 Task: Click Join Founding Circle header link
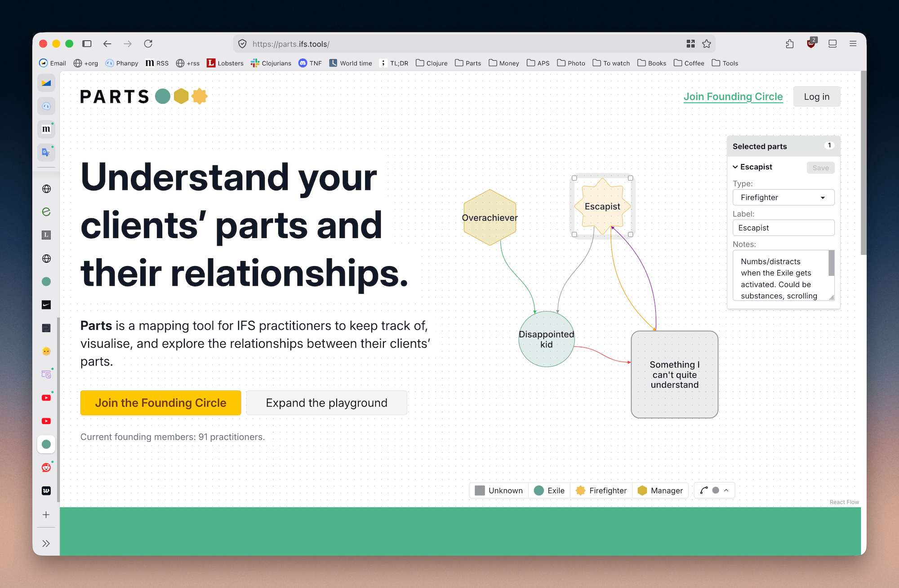(x=733, y=97)
